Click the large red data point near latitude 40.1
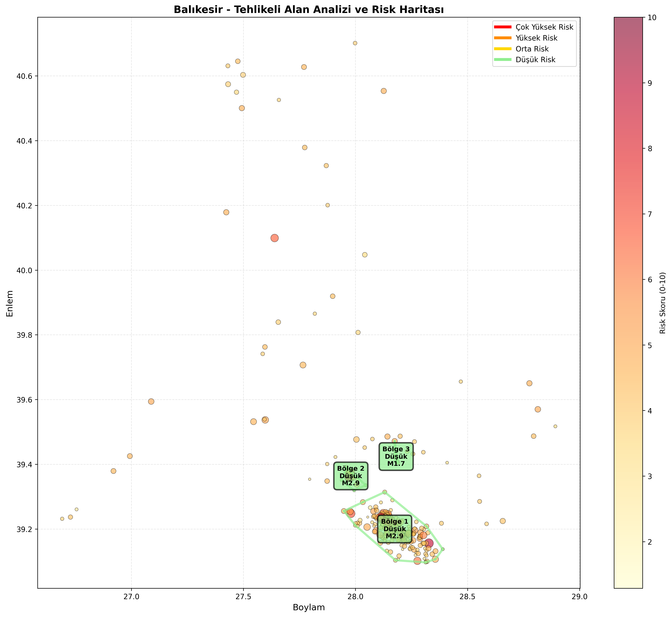Image resolution: width=672 pixels, height=617 pixels. click(x=274, y=238)
